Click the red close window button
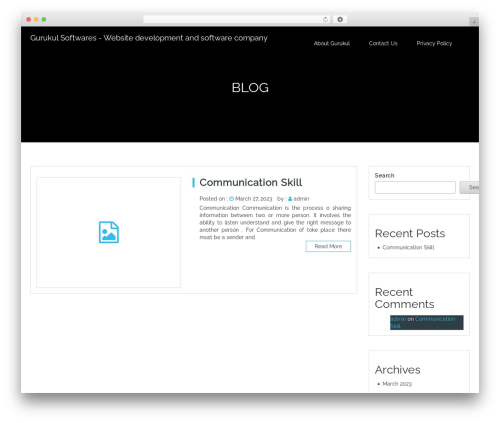Screen dimensions: 500x423 (x=29, y=19)
